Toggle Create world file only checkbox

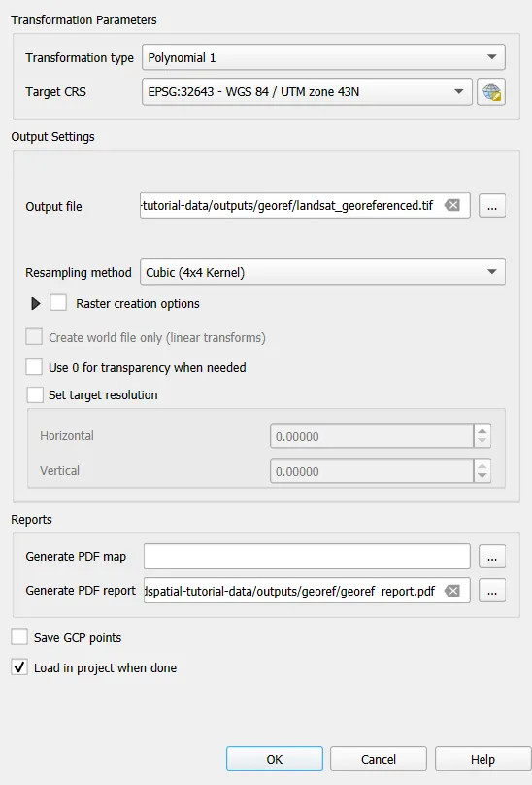34,337
